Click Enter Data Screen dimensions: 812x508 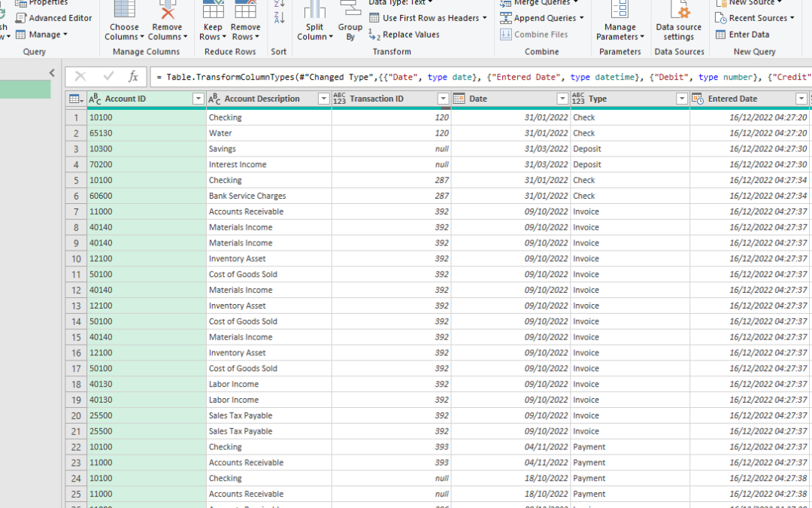742,35
